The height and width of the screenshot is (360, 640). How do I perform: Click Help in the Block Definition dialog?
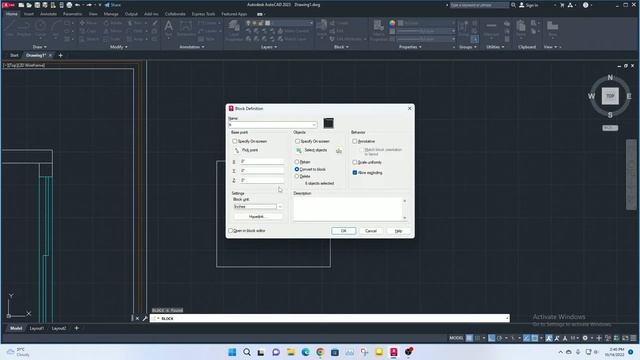(398, 231)
